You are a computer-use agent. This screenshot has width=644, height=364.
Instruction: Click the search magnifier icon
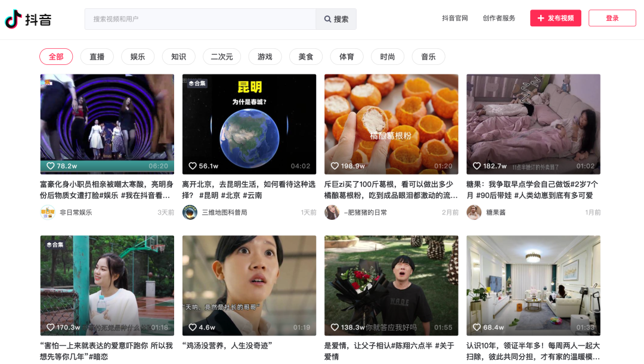click(327, 19)
